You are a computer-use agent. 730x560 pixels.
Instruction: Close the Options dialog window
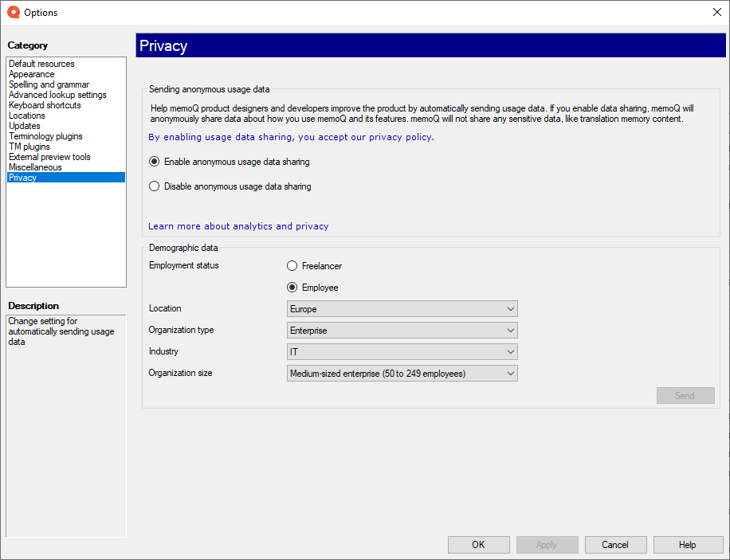click(x=716, y=12)
